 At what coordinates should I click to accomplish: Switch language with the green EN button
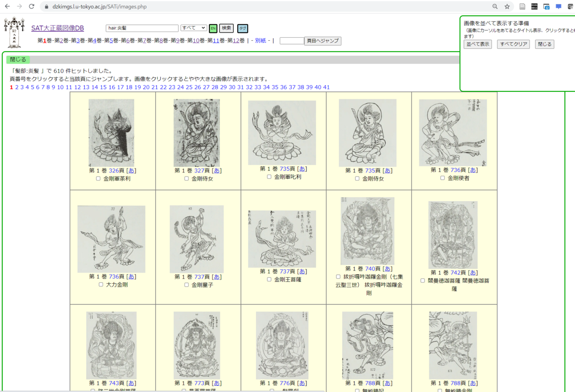coord(213,28)
